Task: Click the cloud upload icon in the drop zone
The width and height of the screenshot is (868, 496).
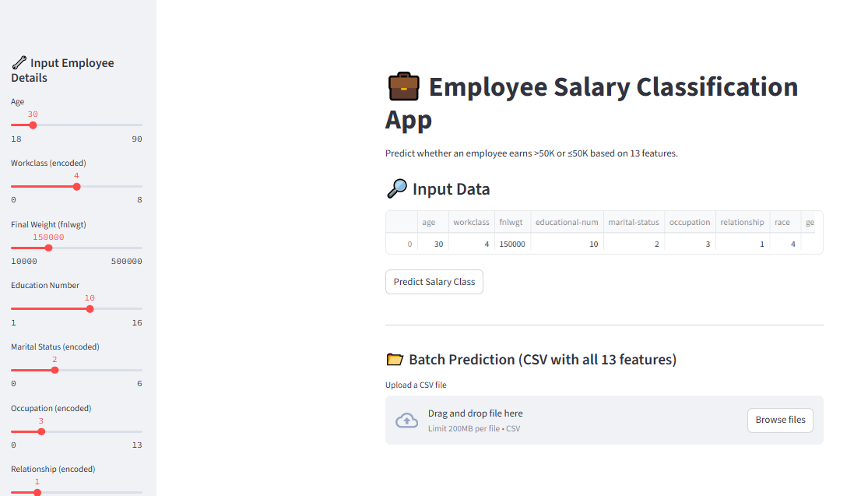Action: (x=406, y=420)
